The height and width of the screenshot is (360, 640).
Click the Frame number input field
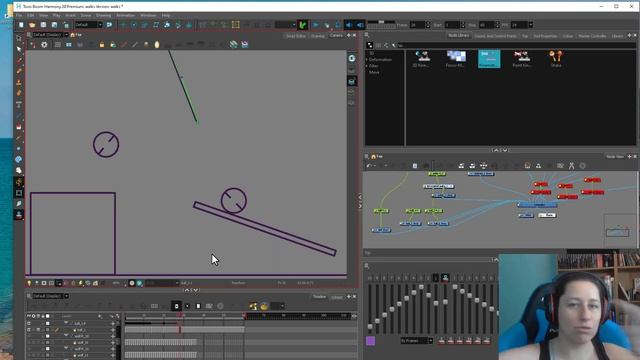[417, 25]
